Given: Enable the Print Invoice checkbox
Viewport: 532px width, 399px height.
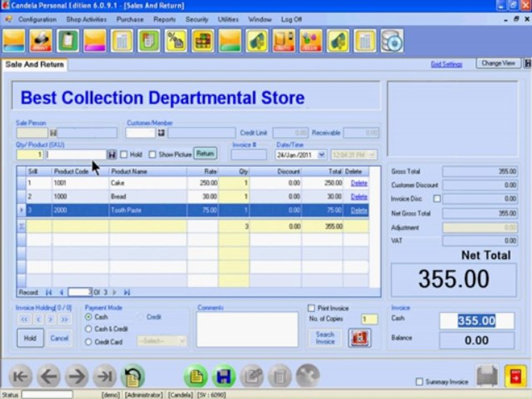Looking at the screenshot, I should click(x=311, y=308).
